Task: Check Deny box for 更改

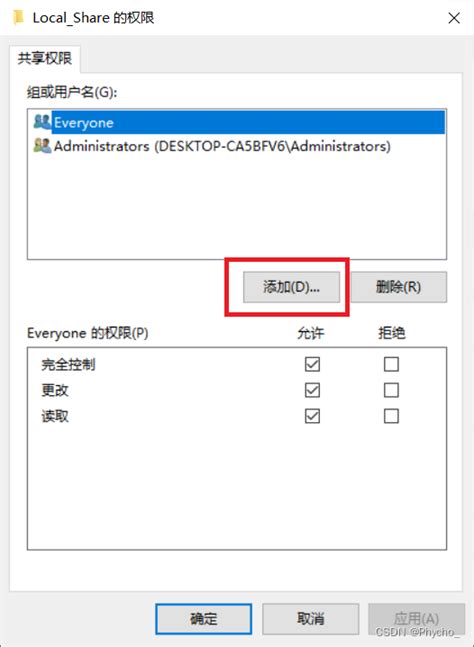Action: click(391, 390)
